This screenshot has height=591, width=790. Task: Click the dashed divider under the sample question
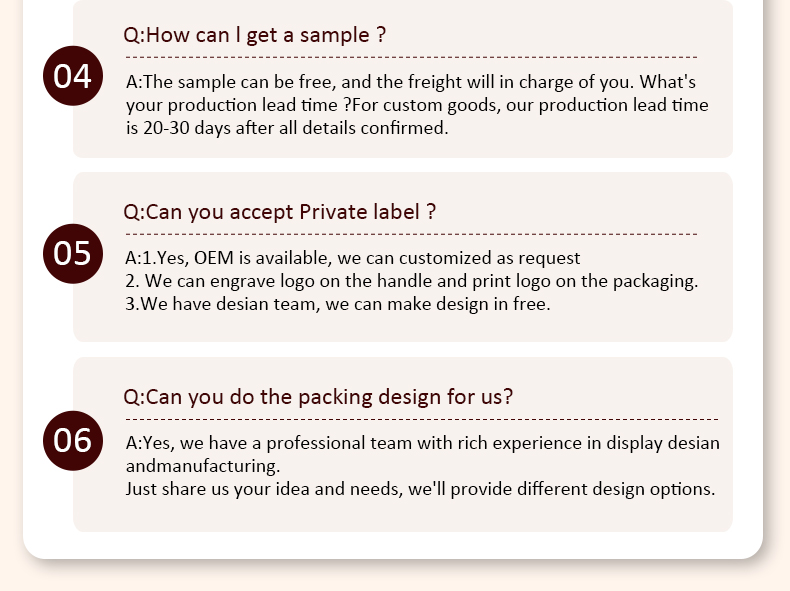click(x=412, y=57)
